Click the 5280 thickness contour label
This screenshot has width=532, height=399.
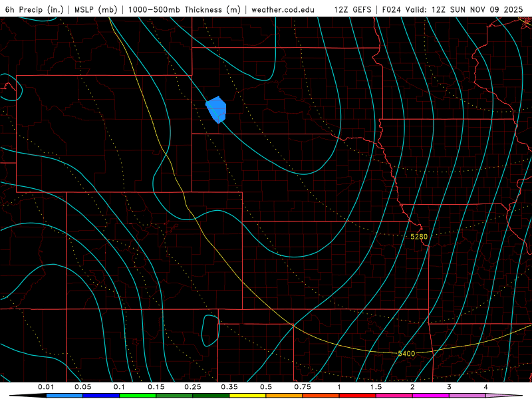(x=419, y=237)
